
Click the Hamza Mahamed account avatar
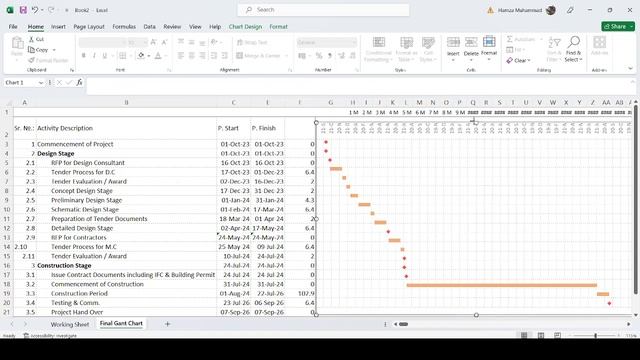[x=551, y=10]
